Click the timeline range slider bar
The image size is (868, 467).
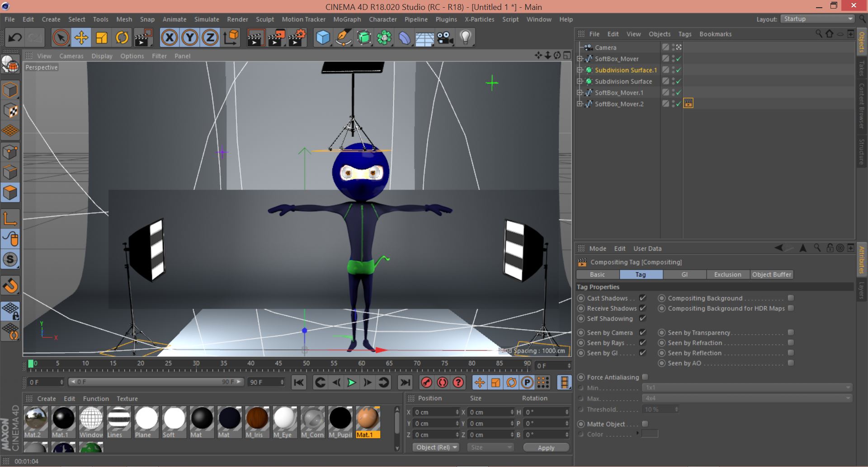point(156,382)
